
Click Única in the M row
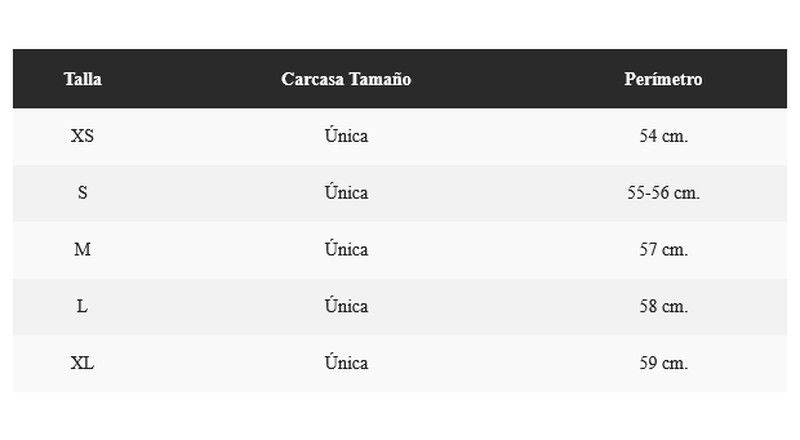click(x=346, y=250)
